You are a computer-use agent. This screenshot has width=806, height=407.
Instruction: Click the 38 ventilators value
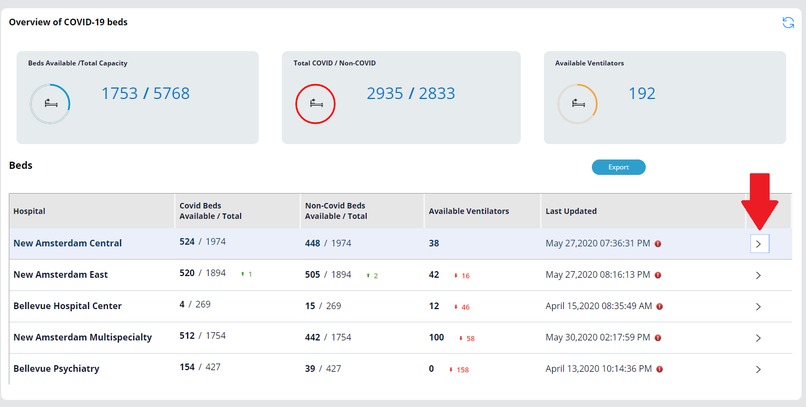point(434,243)
